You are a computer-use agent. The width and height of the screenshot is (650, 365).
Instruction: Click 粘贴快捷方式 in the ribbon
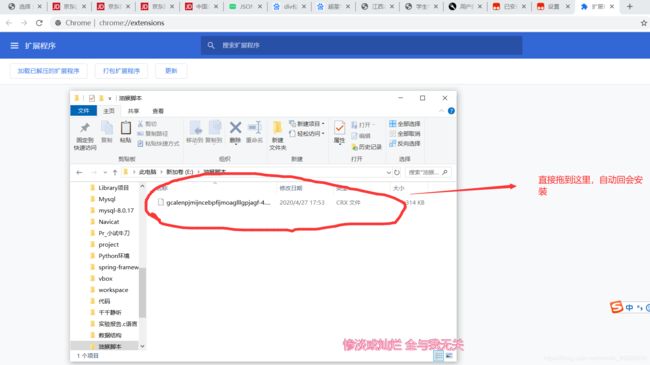pyautogui.click(x=158, y=144)
